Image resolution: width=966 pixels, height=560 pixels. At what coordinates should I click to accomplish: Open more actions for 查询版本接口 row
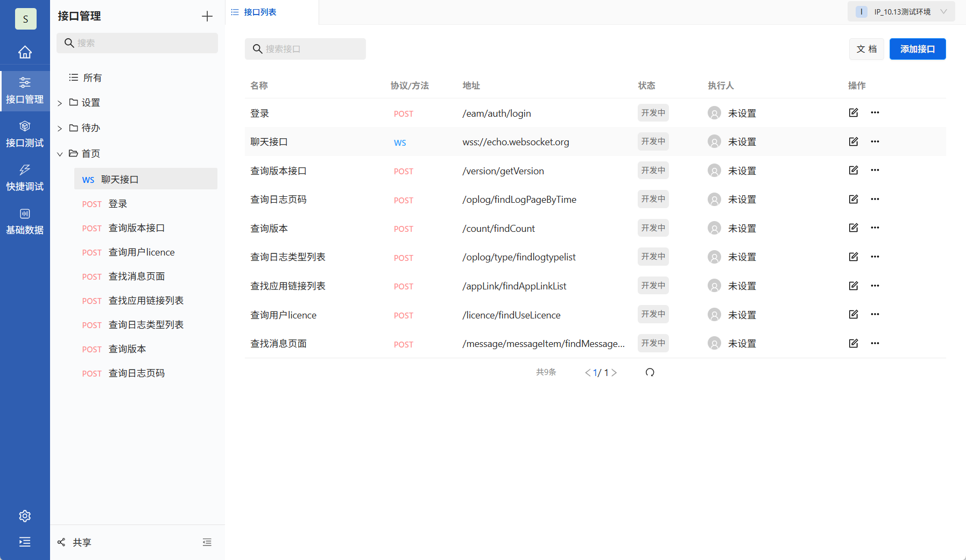pyautogui.click(x=875, y=170)
